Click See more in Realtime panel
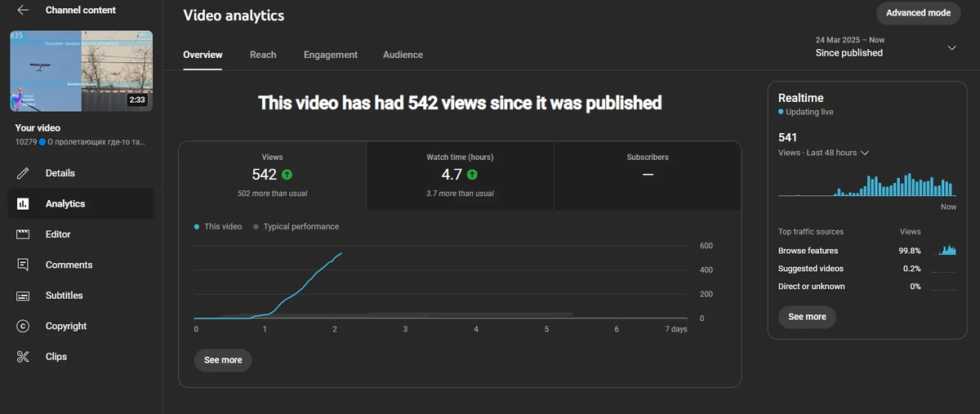Viewport: 980px width, 414px height. coord(807,317)
